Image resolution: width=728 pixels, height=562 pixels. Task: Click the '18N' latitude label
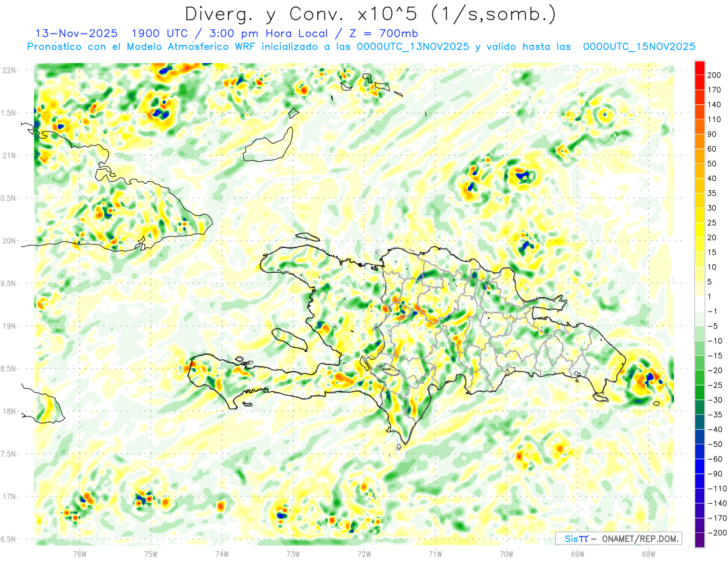pyautogui.click(x=10, y=411)
